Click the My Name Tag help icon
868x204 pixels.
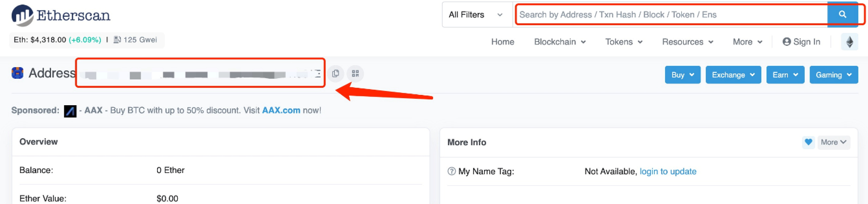(451, 171)
